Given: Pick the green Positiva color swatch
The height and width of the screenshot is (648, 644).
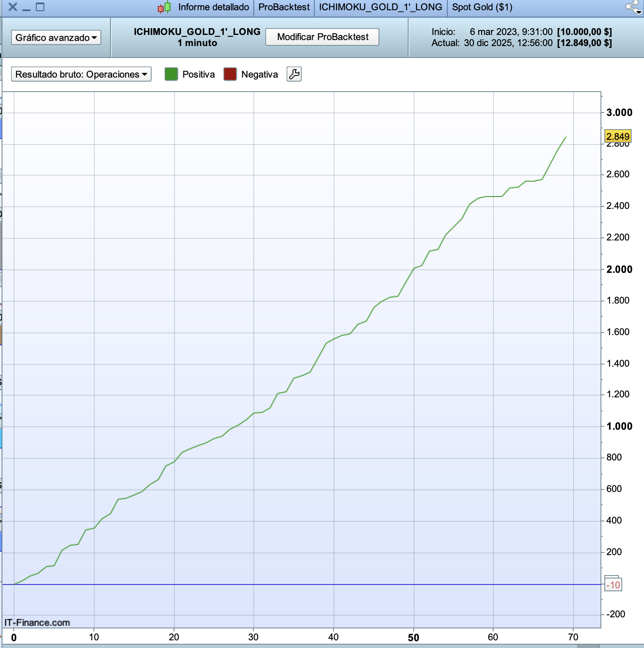Looking at the screenshot, I should tap(171, 74).
